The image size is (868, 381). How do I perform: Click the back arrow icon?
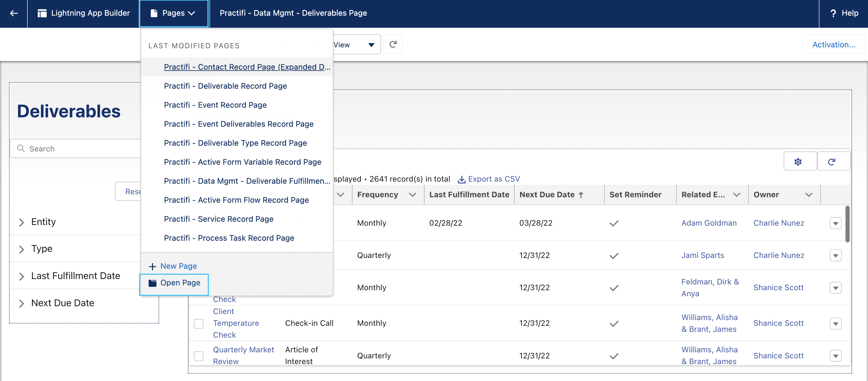click(x=14, y=13)
